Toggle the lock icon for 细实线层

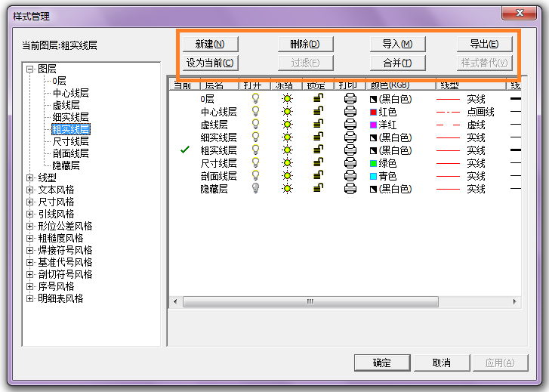pyautogui.click(x=319, y=137)
